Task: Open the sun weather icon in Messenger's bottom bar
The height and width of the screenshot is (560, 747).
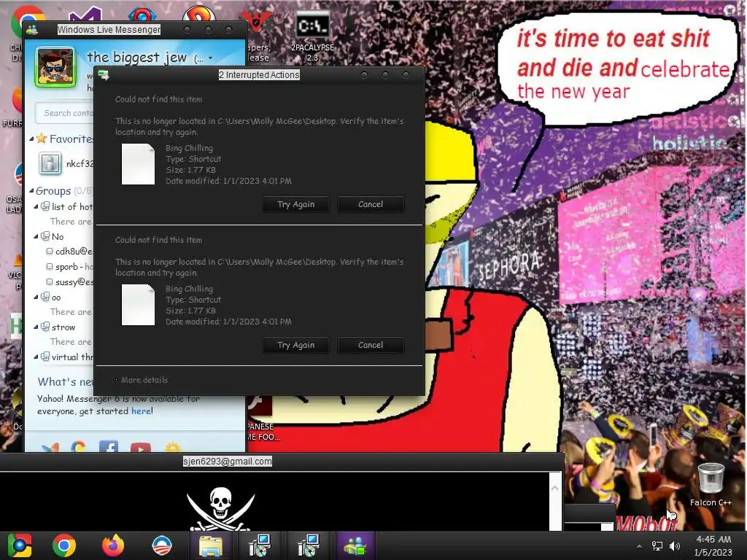Action: point(172,448)
